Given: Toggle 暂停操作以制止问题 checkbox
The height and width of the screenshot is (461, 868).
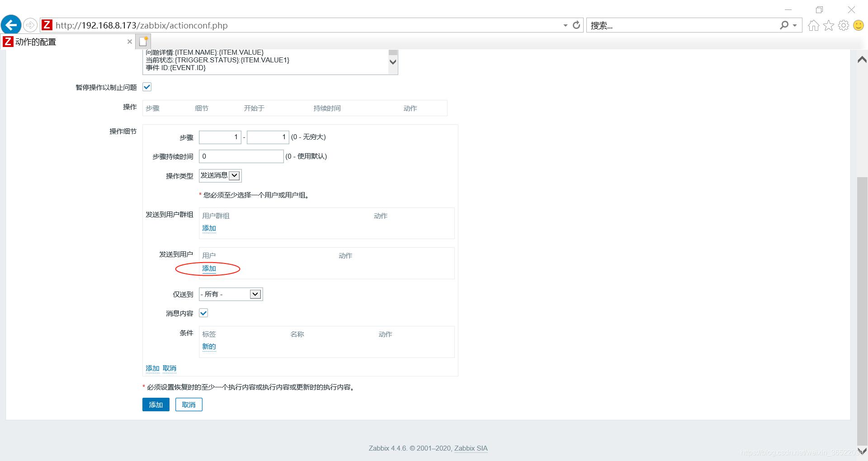Looking at the screenshot, I should click(147, 87).
